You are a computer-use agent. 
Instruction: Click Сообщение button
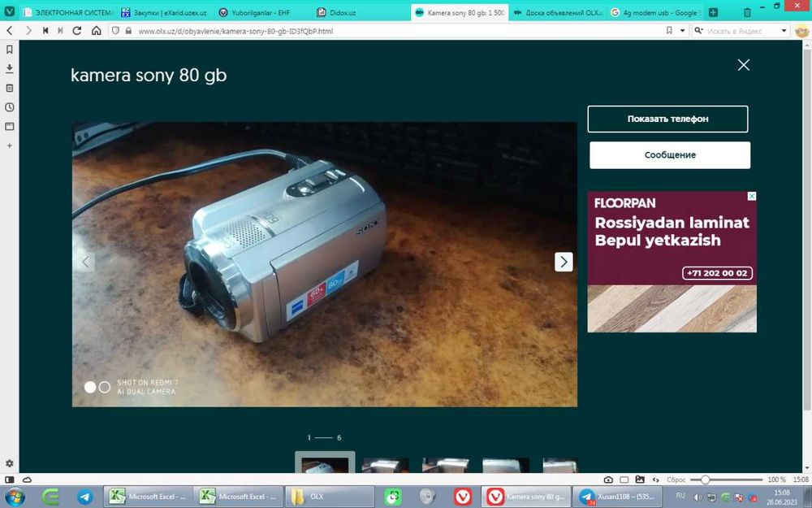pyautogui.click(x=670, y=155)
